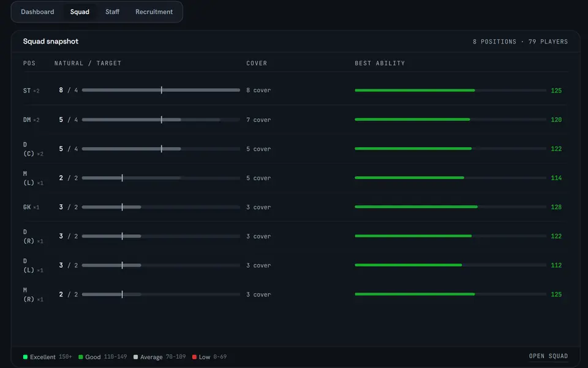
Task: Click the Average legend swatch
Action: 135,357
